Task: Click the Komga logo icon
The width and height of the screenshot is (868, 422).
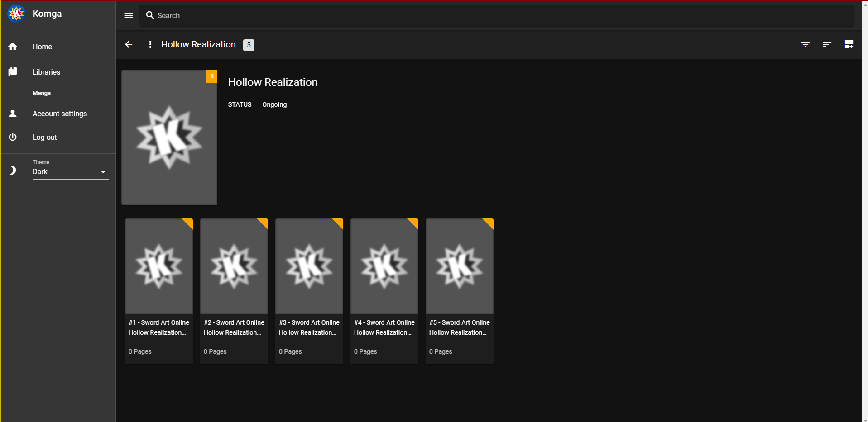Action: [x=16, y=14]
